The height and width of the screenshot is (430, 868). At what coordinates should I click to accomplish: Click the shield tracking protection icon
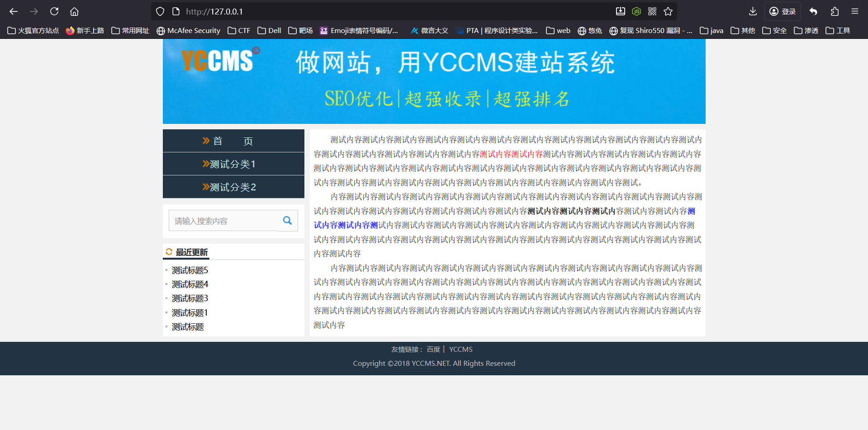[160, 11]
